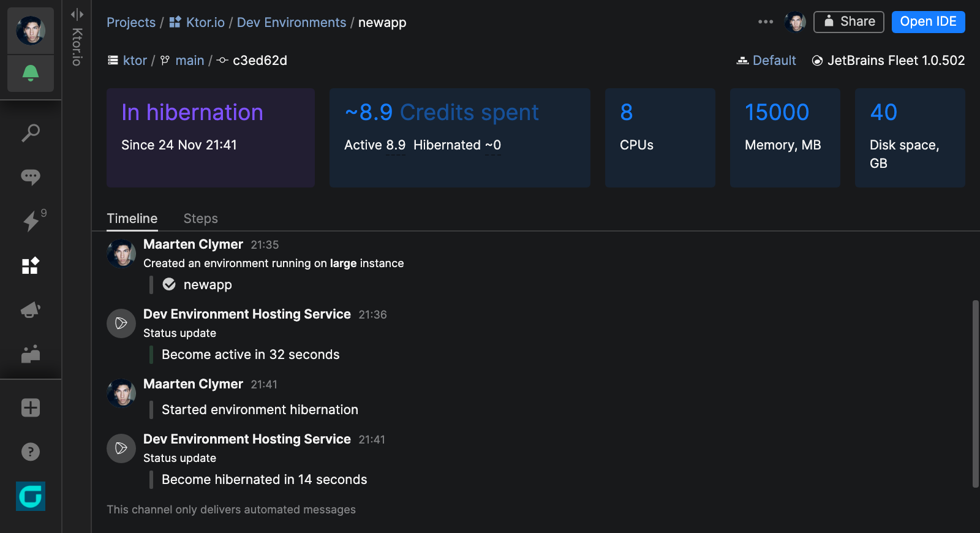Open the Teams icon in sidebar
This screenshot has width=980, height=533.
[31, 353]
